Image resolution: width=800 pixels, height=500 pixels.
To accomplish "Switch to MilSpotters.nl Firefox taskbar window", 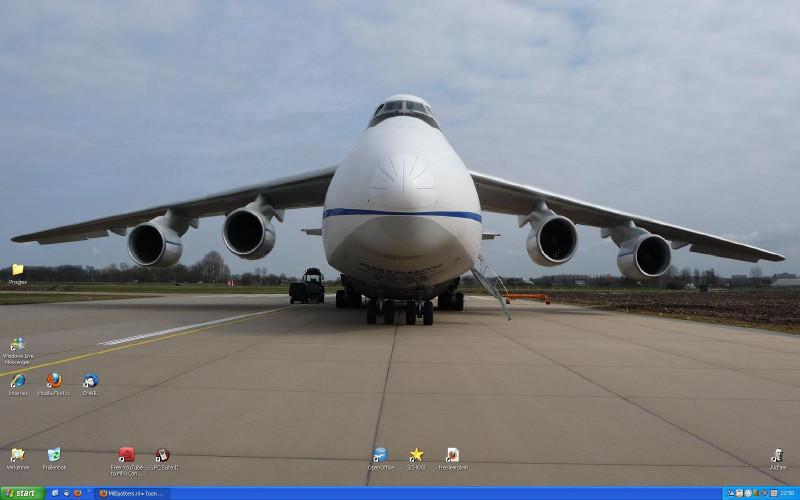I will click(x=132, y=493).
